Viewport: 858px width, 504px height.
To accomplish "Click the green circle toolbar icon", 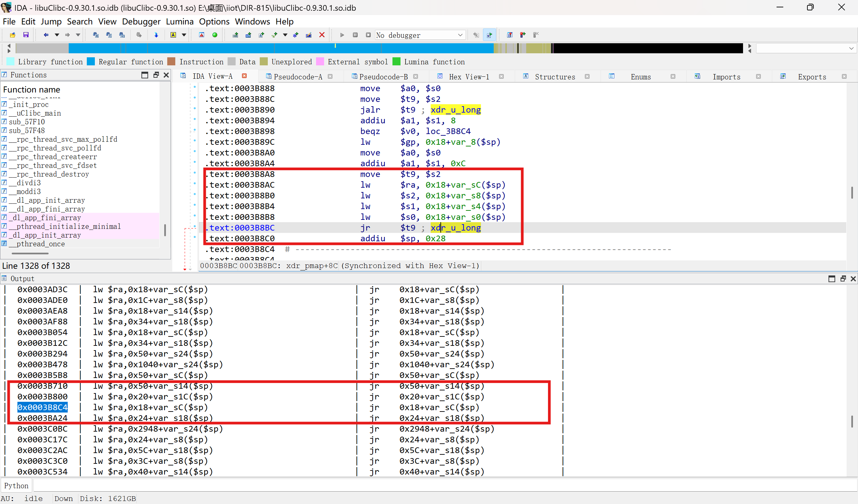I will tap(215, 35).
